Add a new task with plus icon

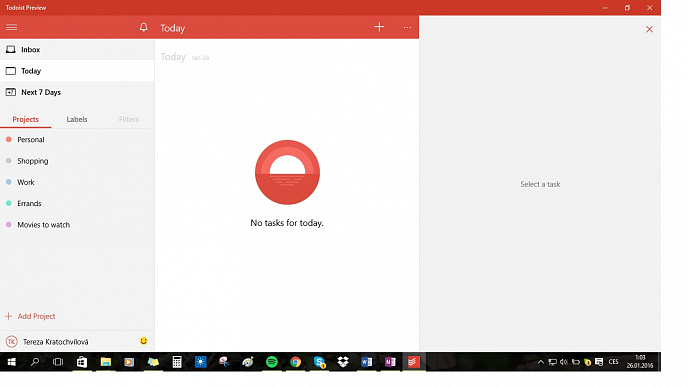click(379, 27)
